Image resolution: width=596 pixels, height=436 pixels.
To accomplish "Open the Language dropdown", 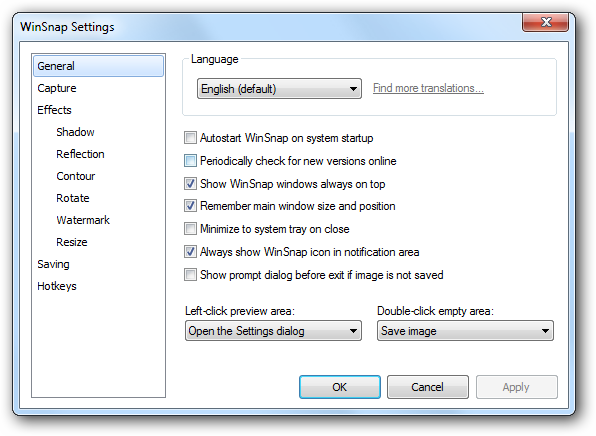I will click(279, 89).
